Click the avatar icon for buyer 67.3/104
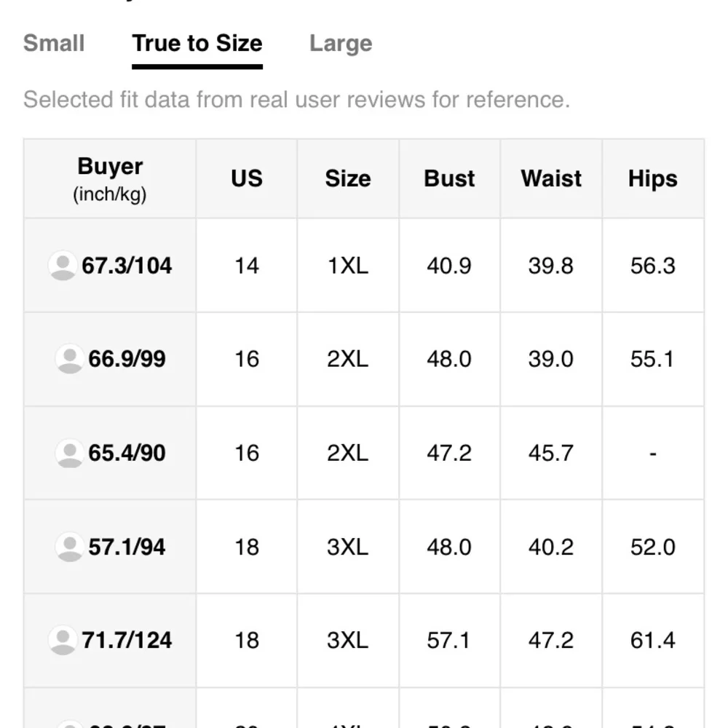This screenshot has width=728, height=728. [63, 266]
